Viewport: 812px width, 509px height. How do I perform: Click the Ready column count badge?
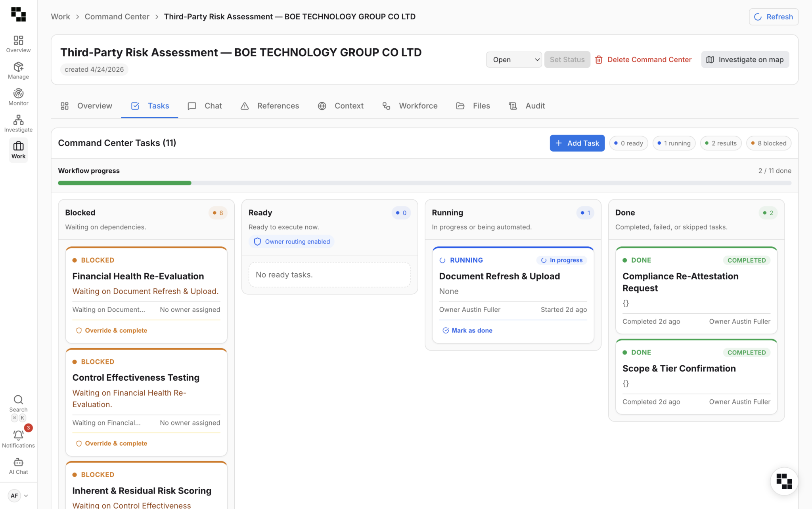401,213
